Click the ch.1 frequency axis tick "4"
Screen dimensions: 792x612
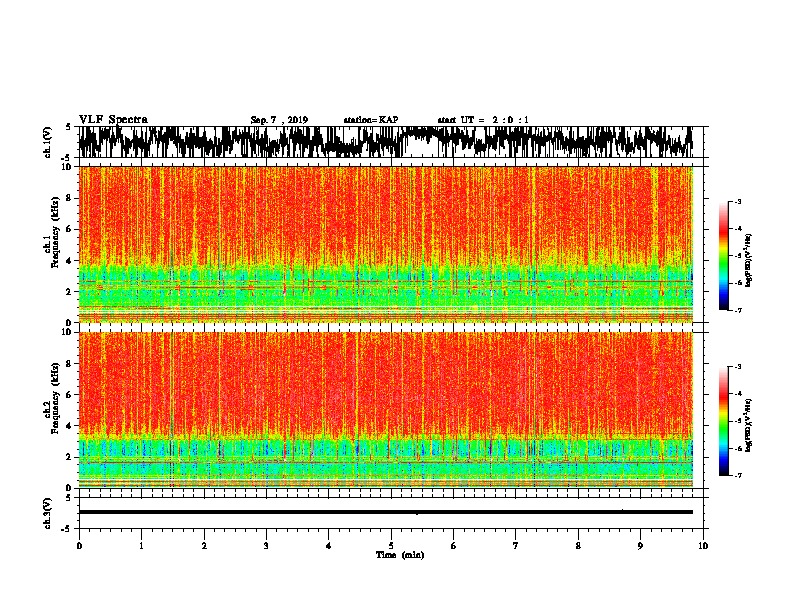(x=70, y=261)
